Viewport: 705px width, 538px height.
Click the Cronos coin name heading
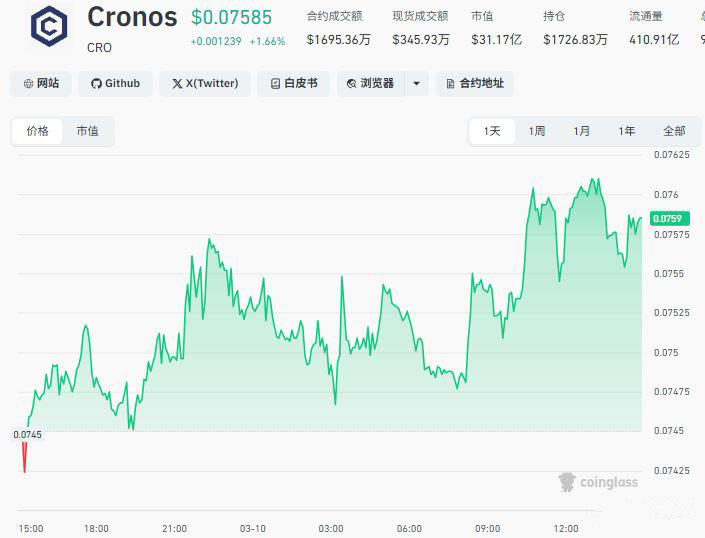point(132,17)
